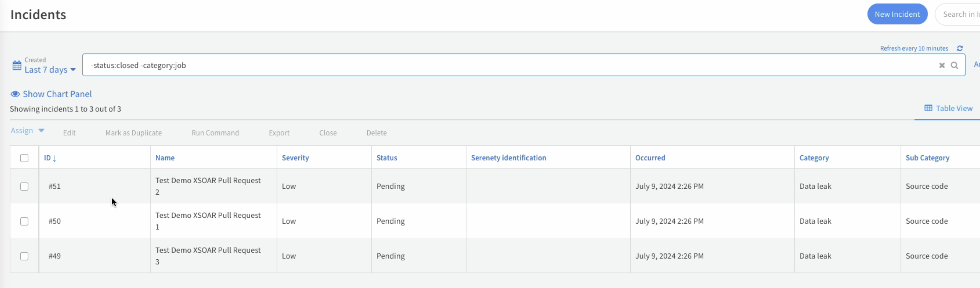Click the ID column sort arrow
980x288 pixels.
click(x=54, y=158)
